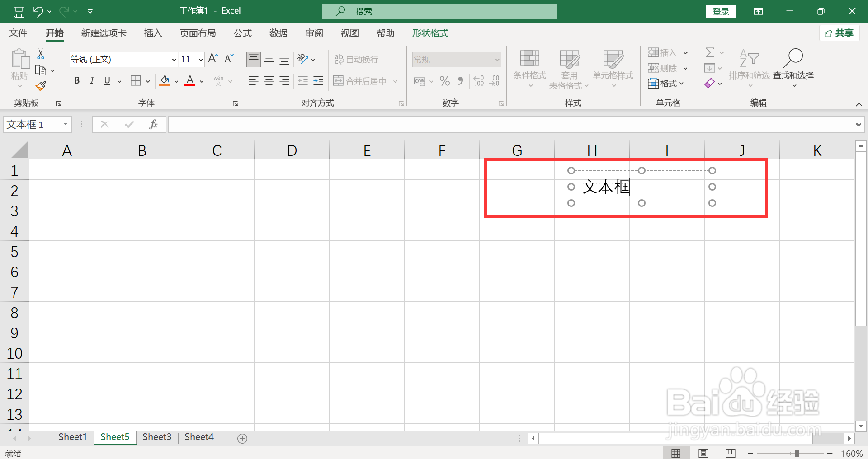Click the search box in title bar

(439, 11)
